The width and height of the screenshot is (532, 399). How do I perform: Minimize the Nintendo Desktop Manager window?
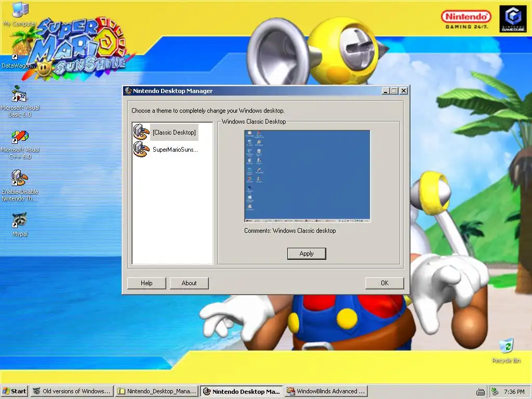[385, 91]
